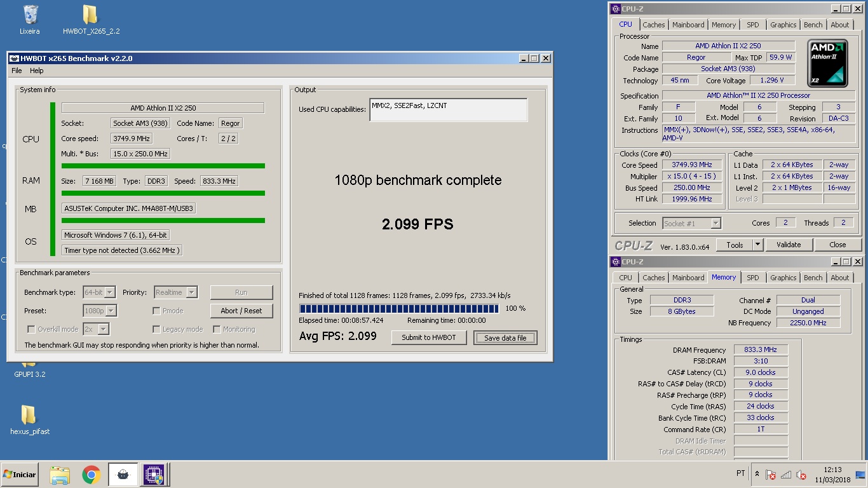Open Bench tab in lower CPU-Z window
Image resolution: width=868 pixels, height=488 pixels.
[x=813, y=278]
